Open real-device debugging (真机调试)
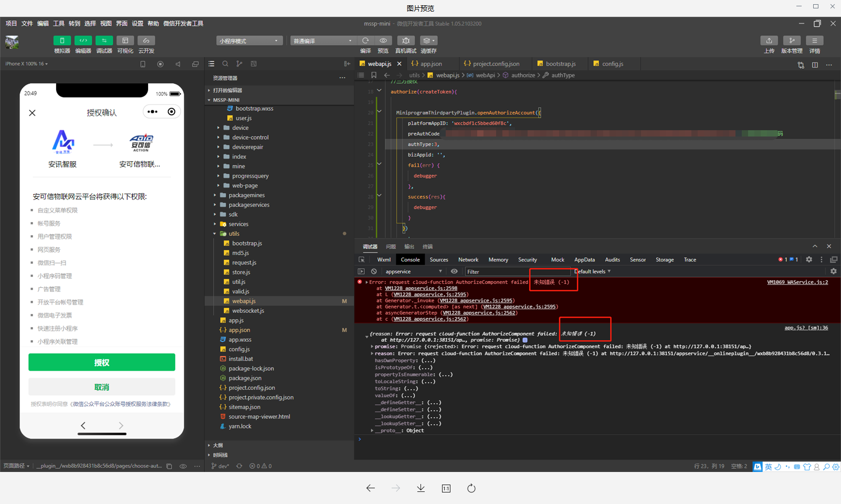Image resolution: width=841 pixels, height=504 pixels. point(405,40)
